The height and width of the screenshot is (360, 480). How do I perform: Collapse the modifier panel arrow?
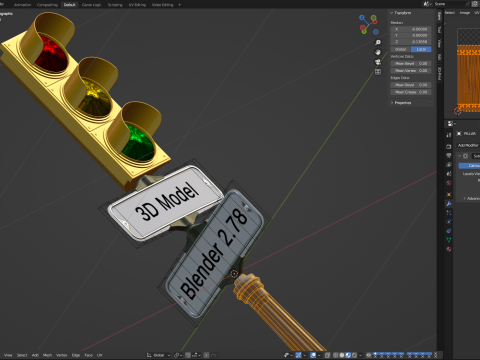[x=459, y=156]
